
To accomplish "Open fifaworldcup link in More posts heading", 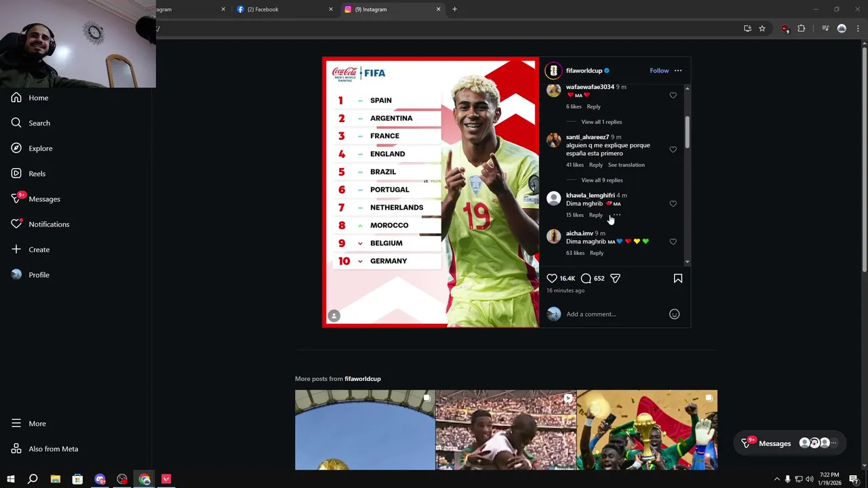I will click(x=363, y=379).
